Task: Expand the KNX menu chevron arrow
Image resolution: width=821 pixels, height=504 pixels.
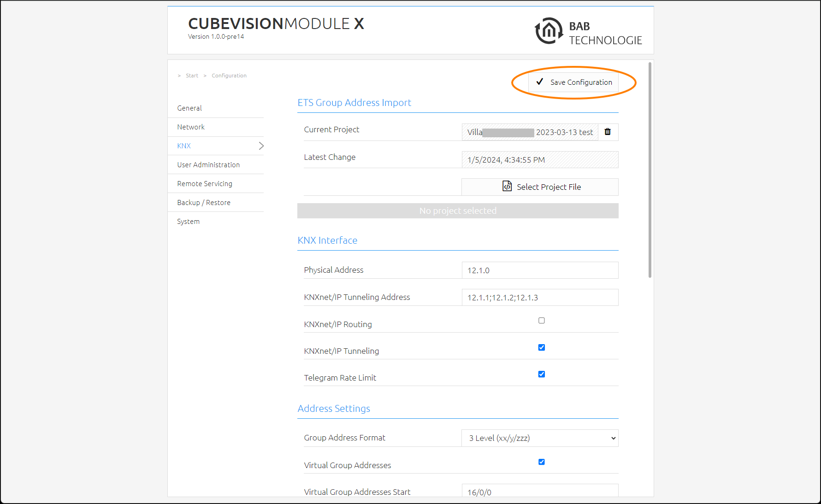Action: click(x=261, y=146)
